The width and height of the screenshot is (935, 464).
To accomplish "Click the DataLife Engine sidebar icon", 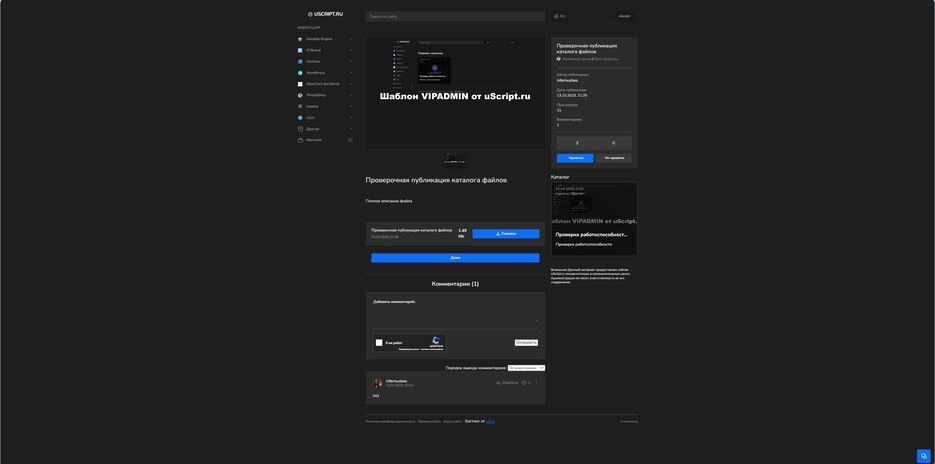I will pyautogui.click(x=300, y=39).
